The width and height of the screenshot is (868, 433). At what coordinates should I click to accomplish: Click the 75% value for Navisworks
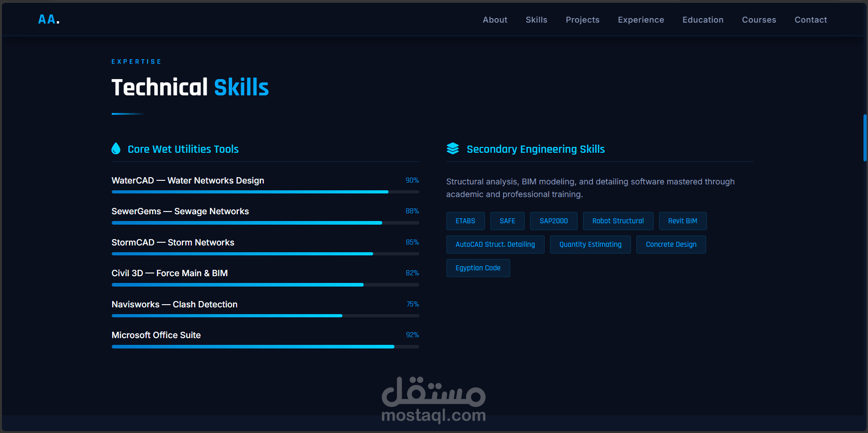pyautogui.click(x=413, y=304)
